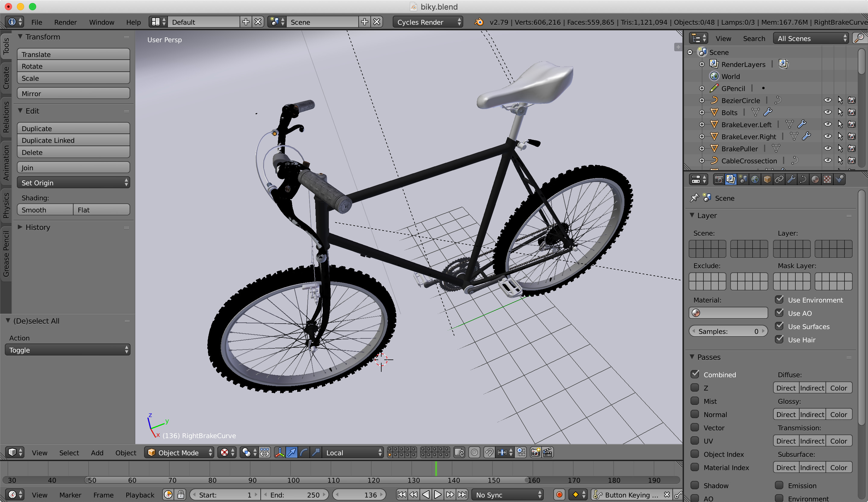Enable the Shadow render pass checkbox
The height and width of the screenshot is (502, 868).
696,485
